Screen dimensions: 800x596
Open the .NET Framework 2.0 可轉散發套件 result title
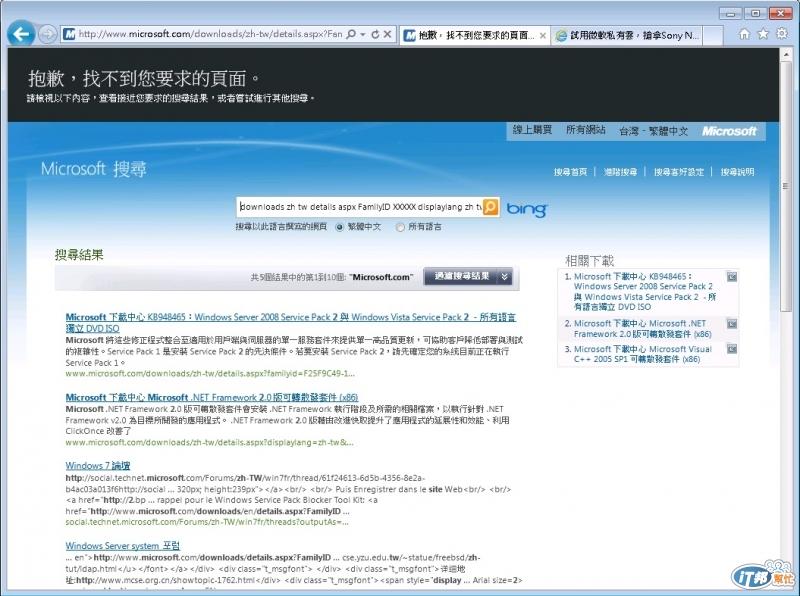click(212, 397)
